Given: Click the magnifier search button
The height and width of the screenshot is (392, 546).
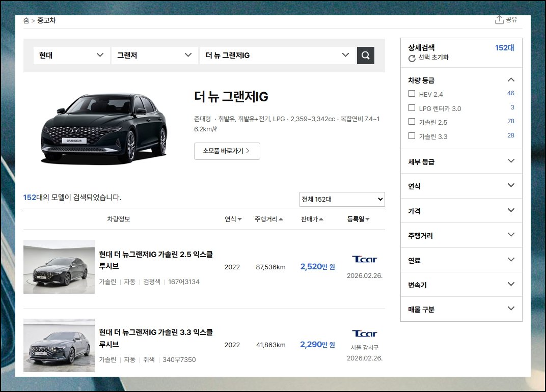Looking at the screenshot, I should [x=365, y=55].
